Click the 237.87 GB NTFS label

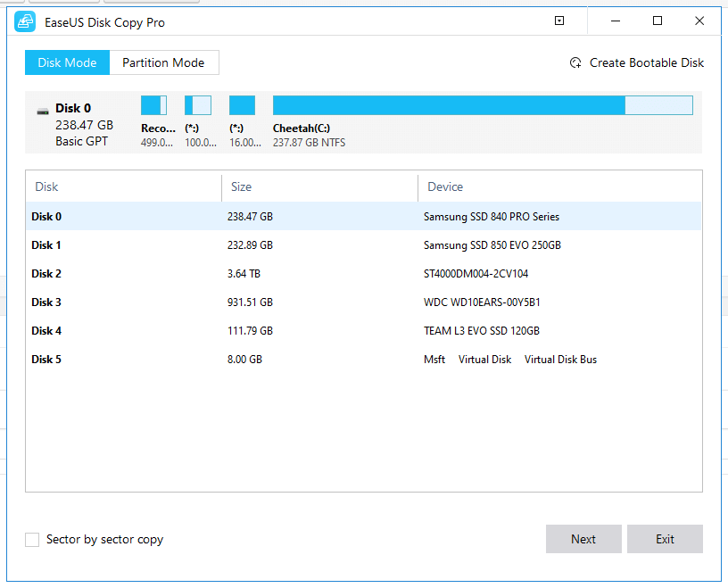[x=310, y=143]
